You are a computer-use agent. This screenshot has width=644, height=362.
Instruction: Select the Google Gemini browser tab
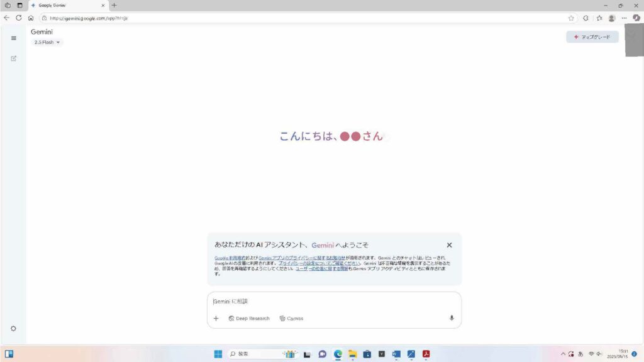(68, 6)
